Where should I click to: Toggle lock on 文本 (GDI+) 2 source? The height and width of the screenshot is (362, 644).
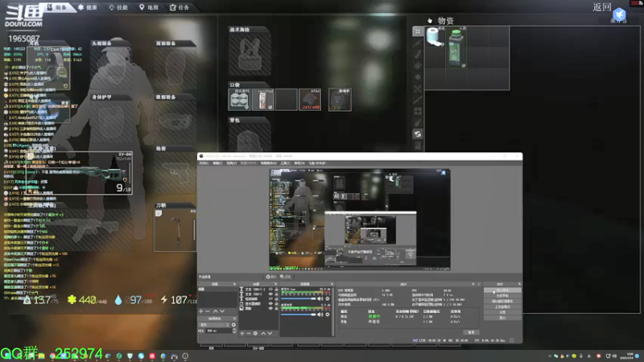coord(276,290)
